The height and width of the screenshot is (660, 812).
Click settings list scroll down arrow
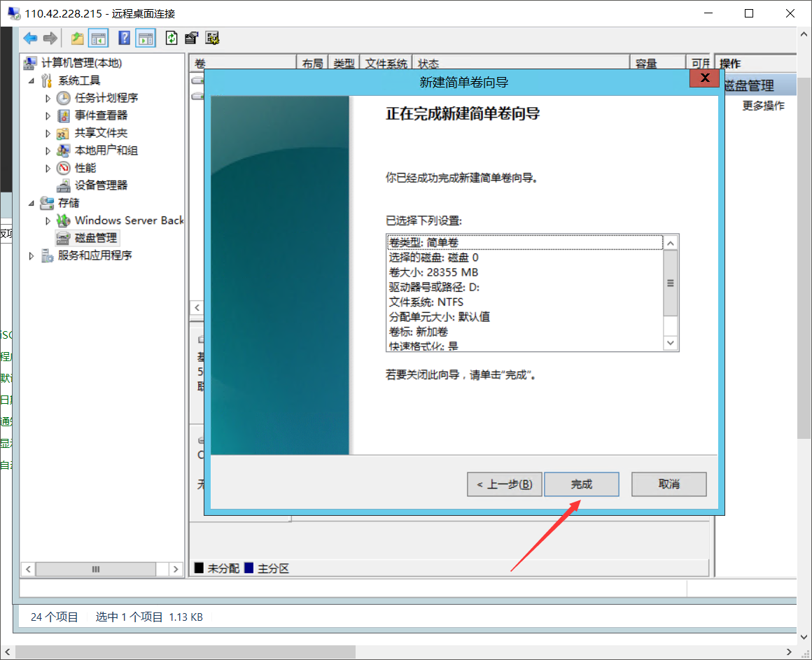click(x=671, y=343)
